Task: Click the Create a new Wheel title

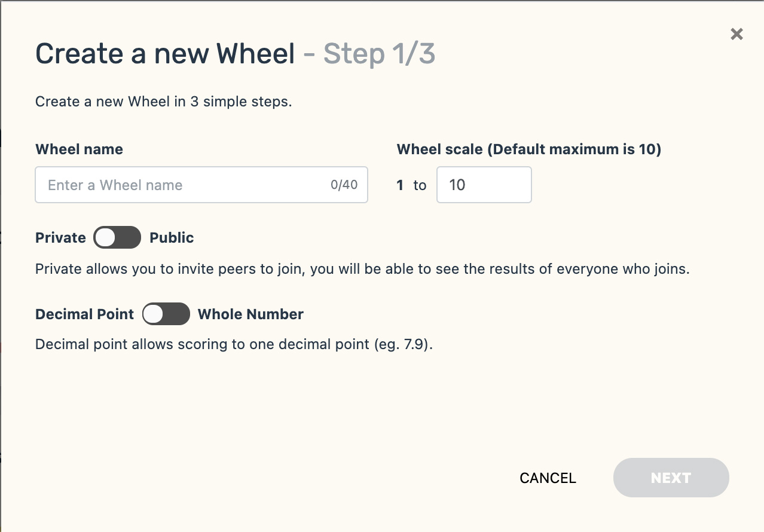Action: [165, 53]
